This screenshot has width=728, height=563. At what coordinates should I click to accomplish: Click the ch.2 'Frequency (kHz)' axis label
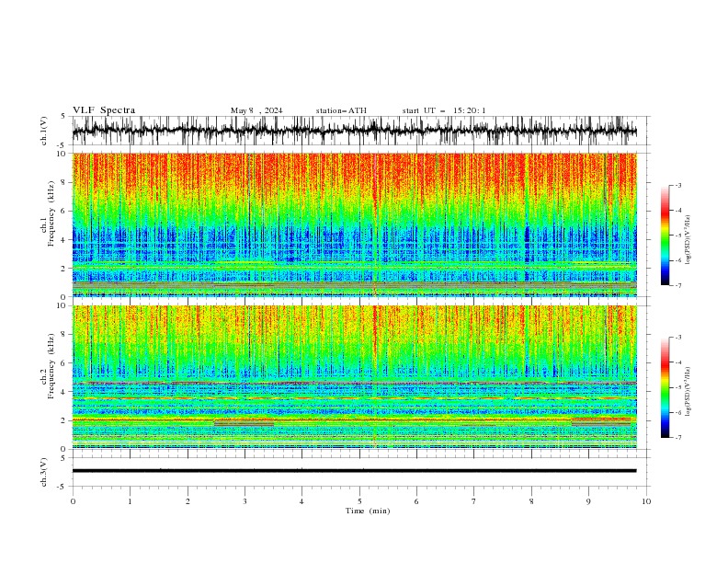point(51,365)
